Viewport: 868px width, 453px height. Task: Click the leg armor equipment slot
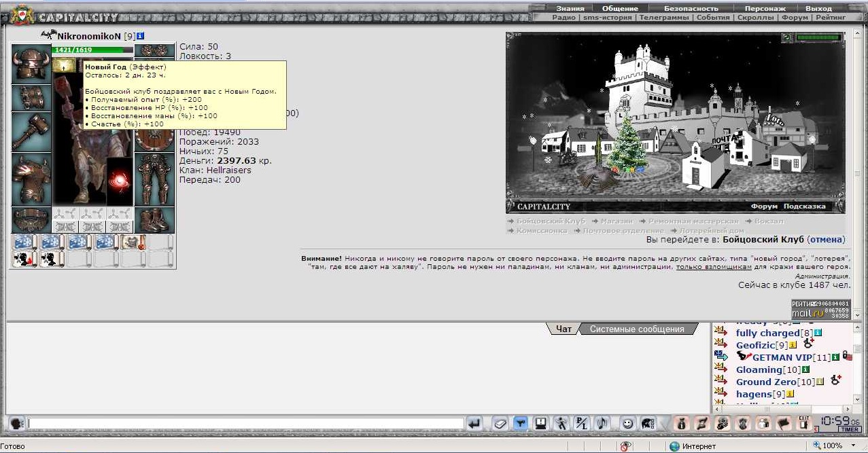pyautogui.click(x=154, y=179)
